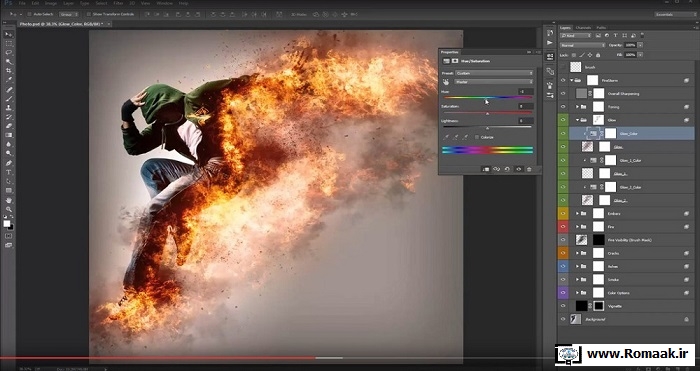Click the lock icon on Background layer
The width and height of the screenshot is (700, 371).
point(686,319)
